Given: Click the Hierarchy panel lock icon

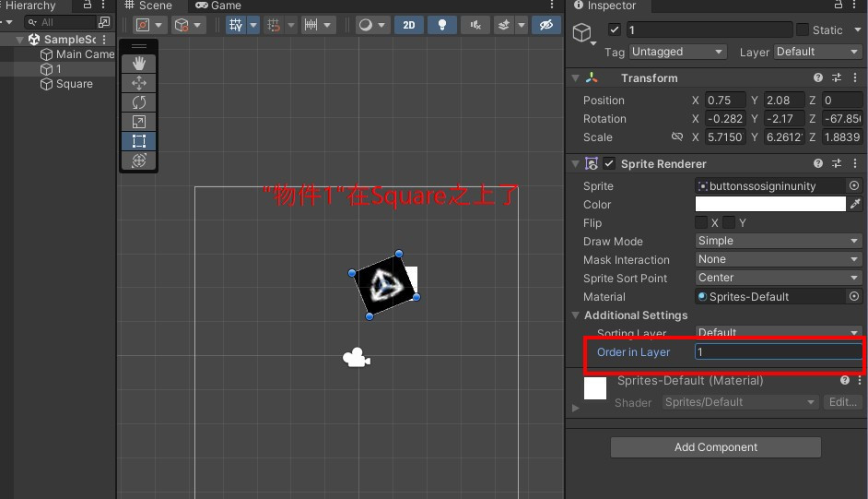Looking at the screenshot, I should pyautogui.click(x=88, y=5).
